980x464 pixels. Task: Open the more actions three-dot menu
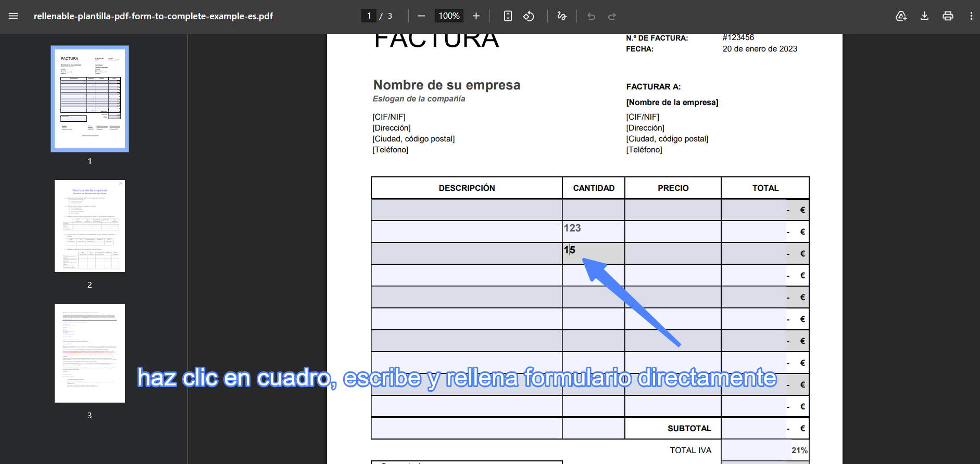coord(971,16)
